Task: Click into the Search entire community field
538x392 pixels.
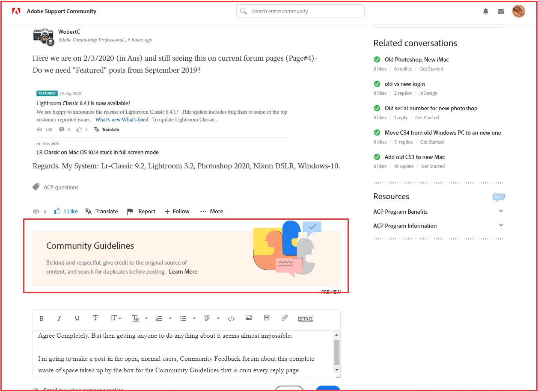Action: click(x=300, y=11)
